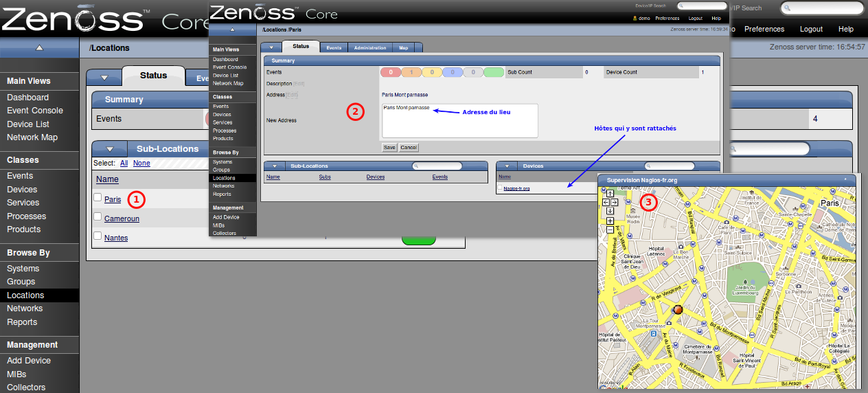Viewport: 868px width, 393px height.
Task: Tick the Cameroun location checkbox
Action: tap(98, 217)
